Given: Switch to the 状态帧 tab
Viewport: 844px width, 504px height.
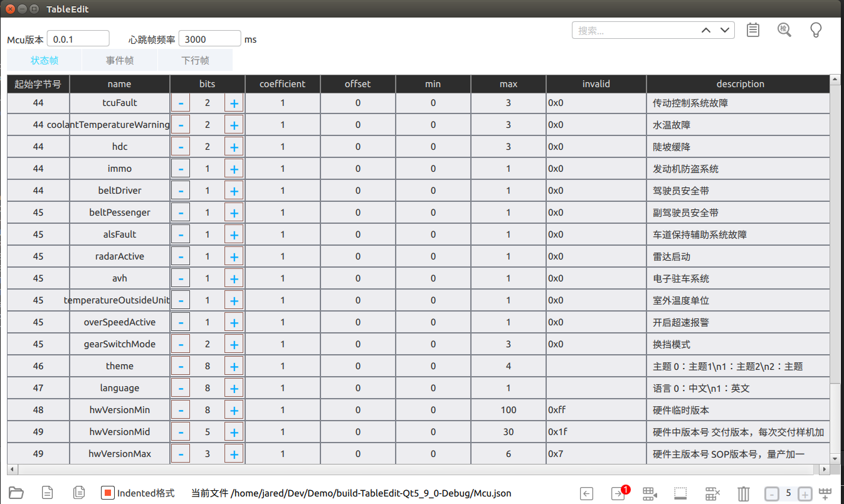Looking at the screenshot, I should (x=45, y=60).
